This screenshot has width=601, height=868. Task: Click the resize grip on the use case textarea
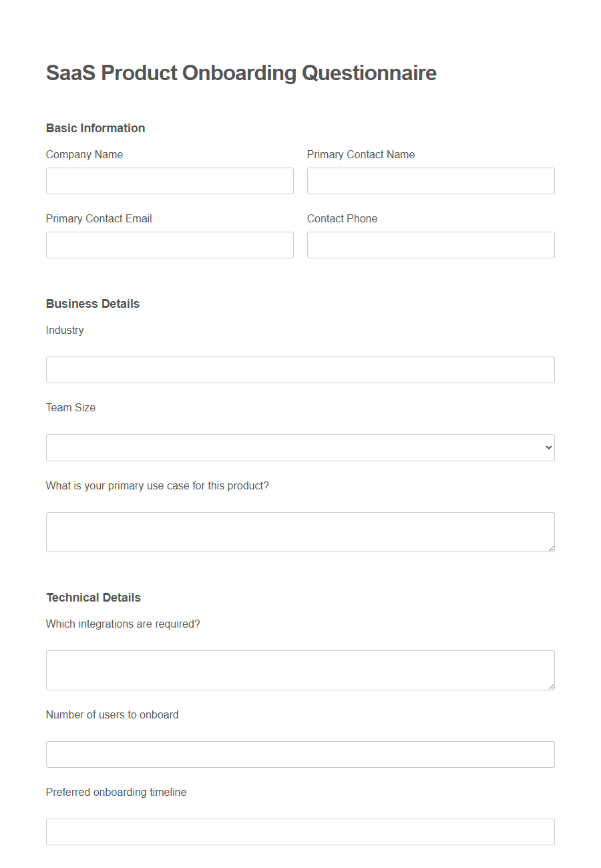pyautogui.click(x=552, y=549)
